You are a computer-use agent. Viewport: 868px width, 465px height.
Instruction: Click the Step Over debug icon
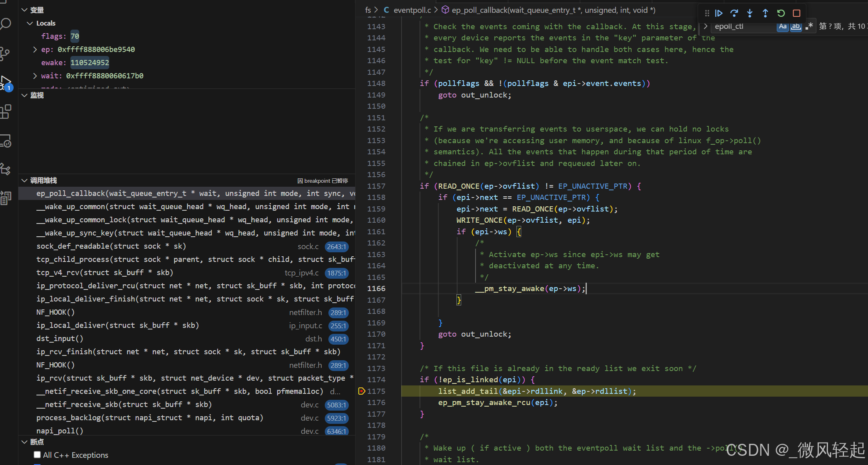click(734, 13)
